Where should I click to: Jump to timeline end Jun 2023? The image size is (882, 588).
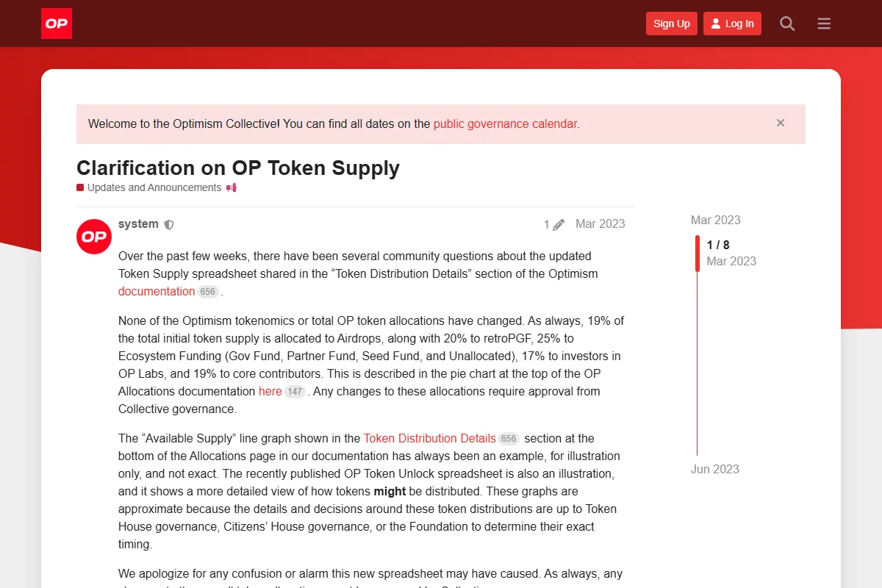coord(715,469)
